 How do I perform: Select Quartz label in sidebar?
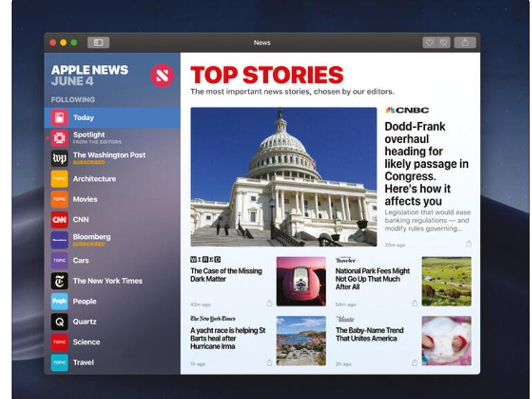[x=84, y=322]
